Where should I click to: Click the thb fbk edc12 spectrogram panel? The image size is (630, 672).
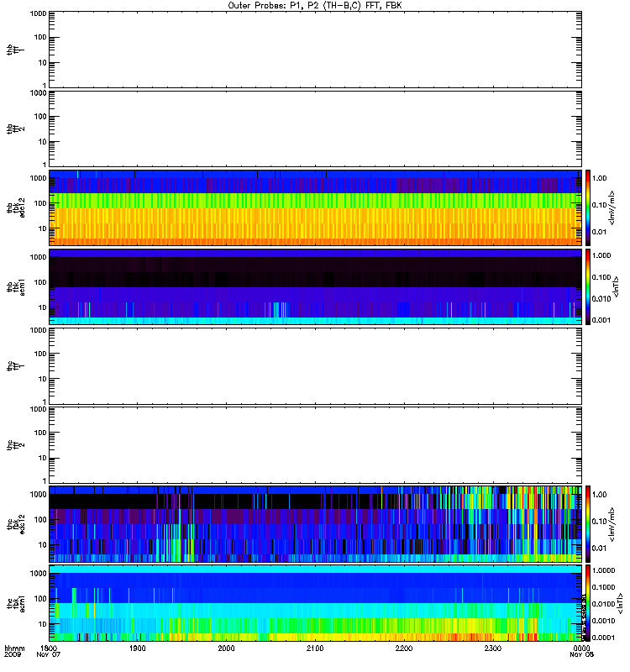[x=316, y=207]
